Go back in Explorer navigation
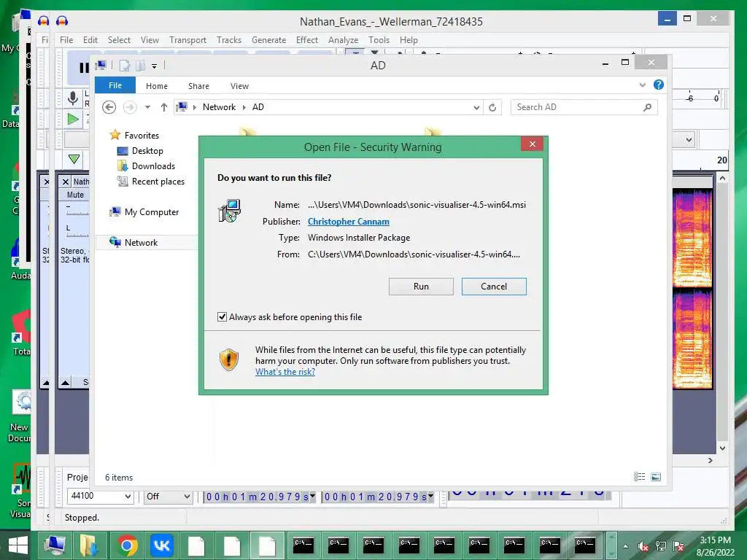This screenshot has width=747, height=560. click(109, 107)
